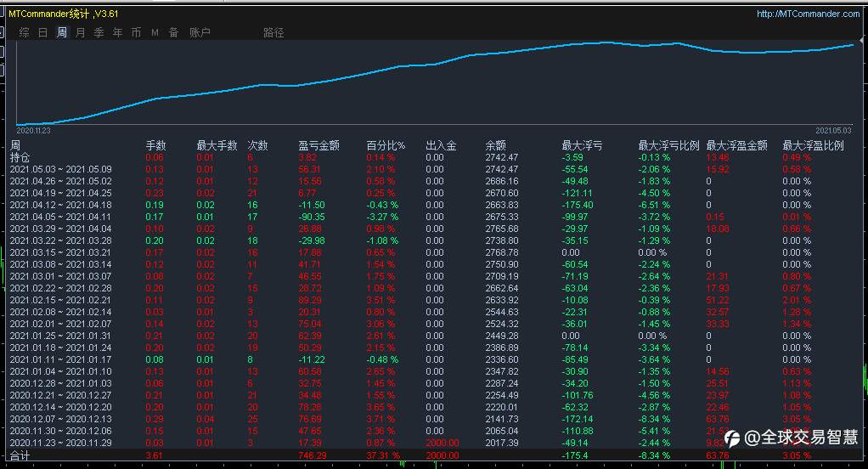The width and height of the screenshot is (868, 469).
Task: Click the blue equity curve line
Action: tap(435, 63)
